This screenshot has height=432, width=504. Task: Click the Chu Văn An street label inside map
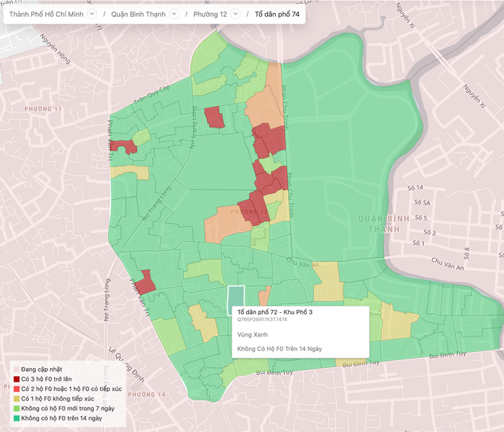click(302, 263)
